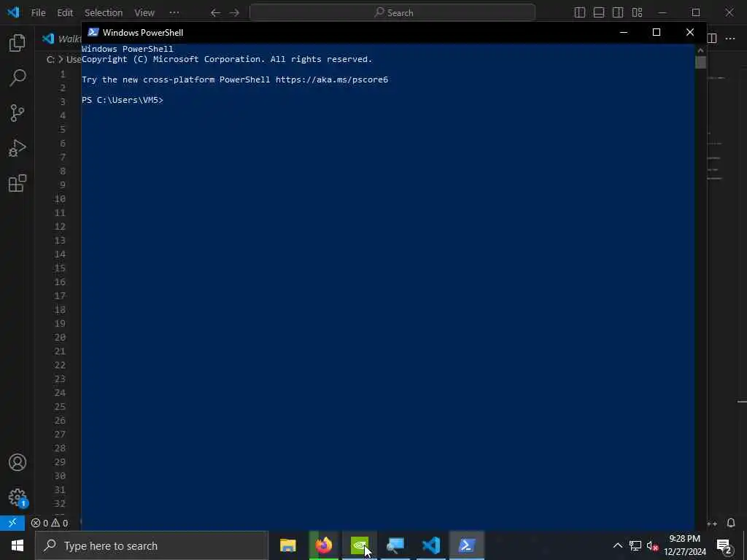The width and height of the screenshot is (747, 560).
Task: Switch to Visual Studio Code in the taskbar
Action: [x=431, y=545]
